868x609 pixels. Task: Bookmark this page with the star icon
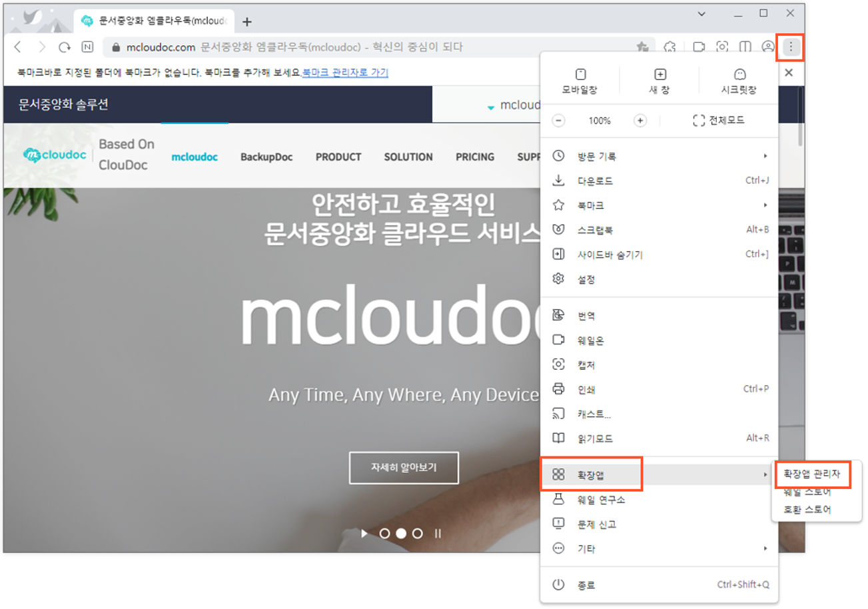642,47
